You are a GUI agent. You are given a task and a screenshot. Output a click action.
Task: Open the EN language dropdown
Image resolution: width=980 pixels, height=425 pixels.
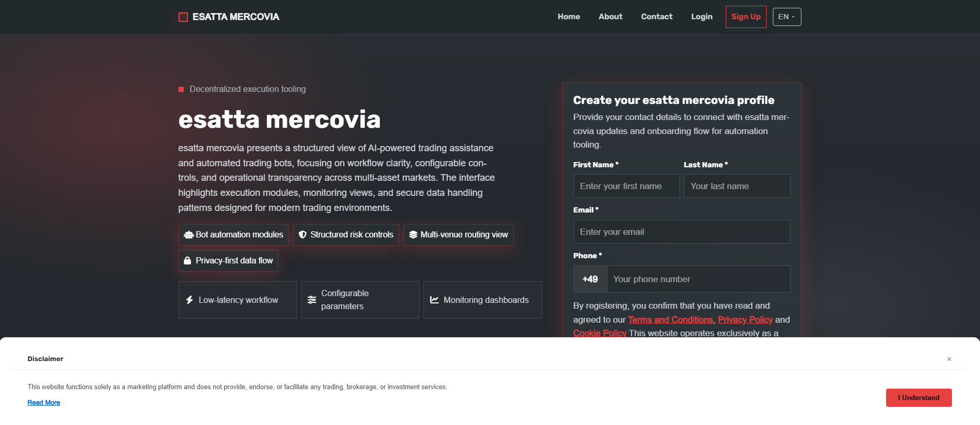(x=787, y=17)
